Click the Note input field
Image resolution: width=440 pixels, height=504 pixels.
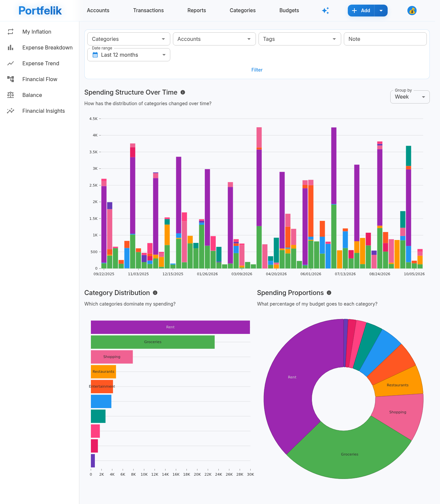tap(385, 39)
